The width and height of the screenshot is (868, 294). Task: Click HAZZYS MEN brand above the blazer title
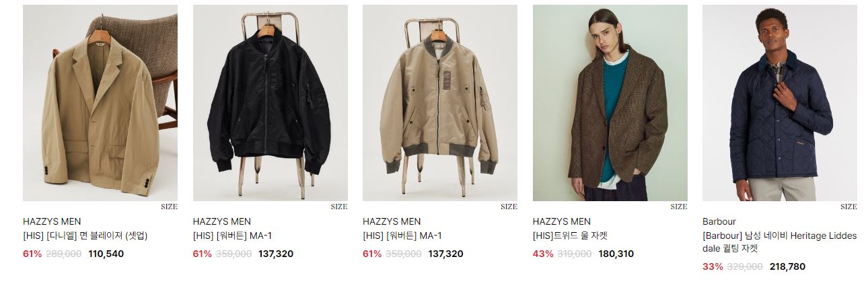point(52,221)
